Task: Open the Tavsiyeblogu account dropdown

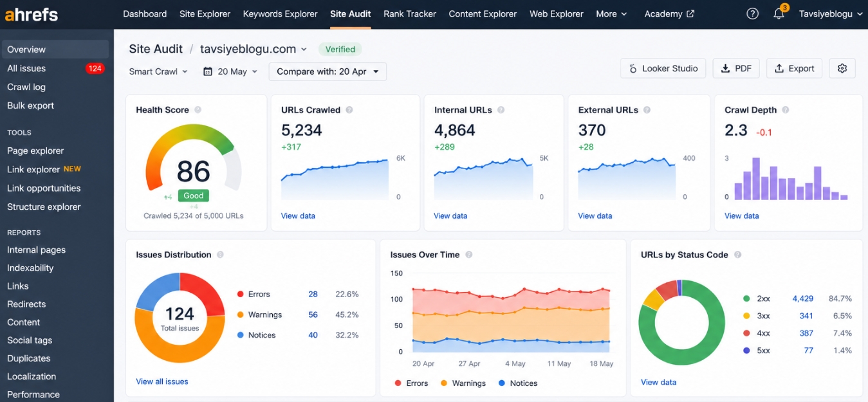Action: coord(830,14)
